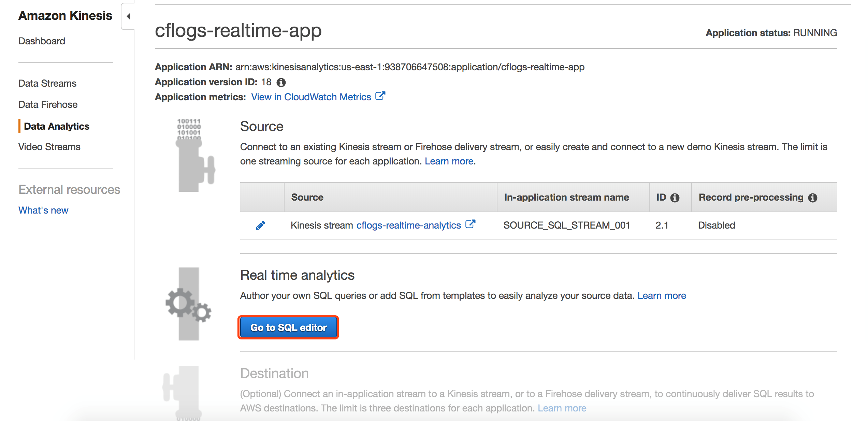Screen dimensions: 868x421
Task: Open View in CloudWatch Metrics link
Action: pyautogui.click(x=311, y=97)
